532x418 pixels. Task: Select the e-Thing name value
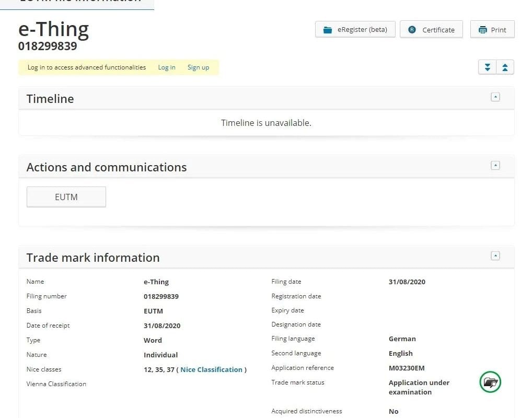pos(156,282)
